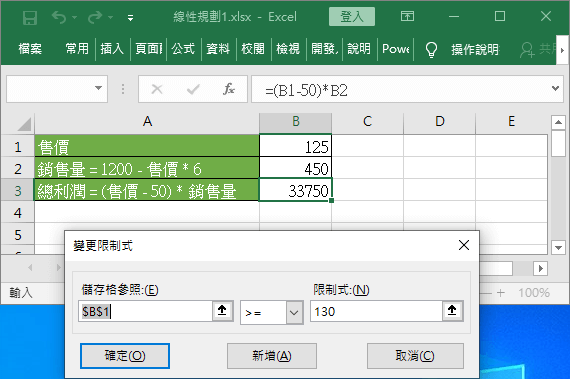Click the 限制式 field containing 130
Viewport: 570px width, 379px height.
point(376,311)
